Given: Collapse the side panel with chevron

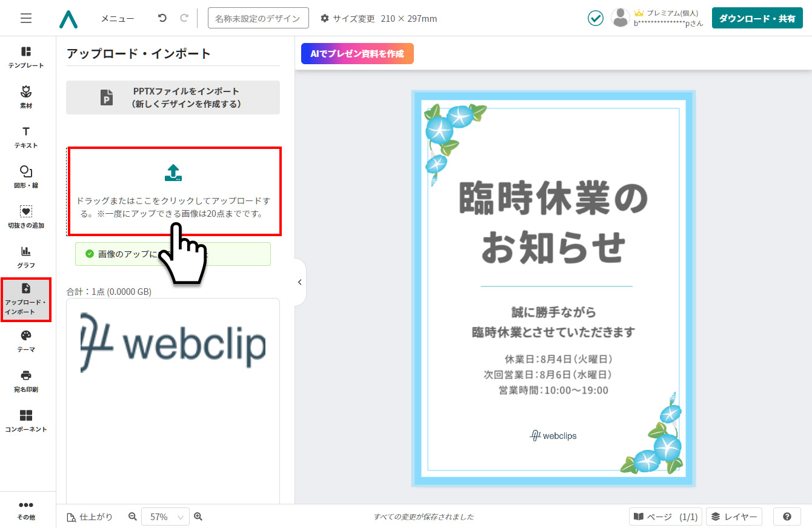Looking at the screenshot, I should (x=299, y=282).
